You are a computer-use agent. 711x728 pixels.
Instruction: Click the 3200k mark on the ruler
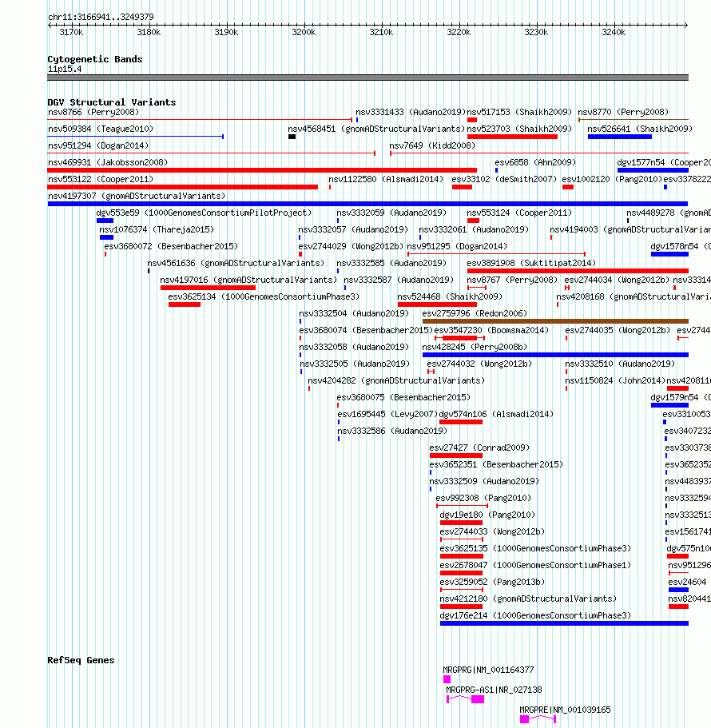[x=304, y=32]
